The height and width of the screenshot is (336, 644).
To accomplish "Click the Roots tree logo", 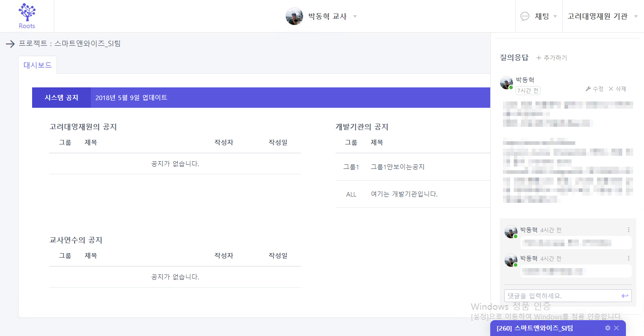I will coord(27,16).
